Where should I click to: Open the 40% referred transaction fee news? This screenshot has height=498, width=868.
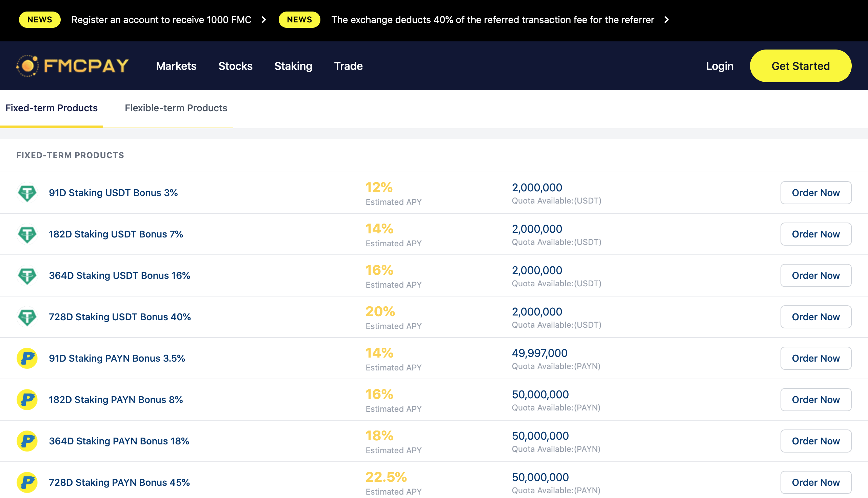493,20
